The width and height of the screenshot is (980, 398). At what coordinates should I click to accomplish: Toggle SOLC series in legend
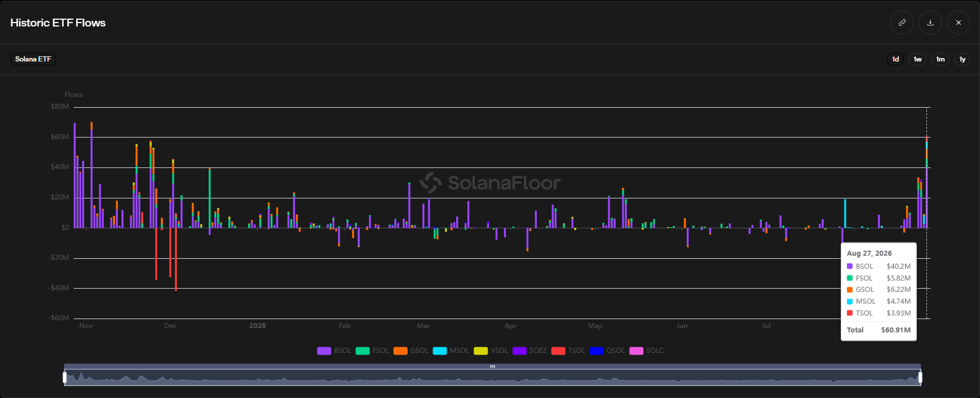click(647, 351)
